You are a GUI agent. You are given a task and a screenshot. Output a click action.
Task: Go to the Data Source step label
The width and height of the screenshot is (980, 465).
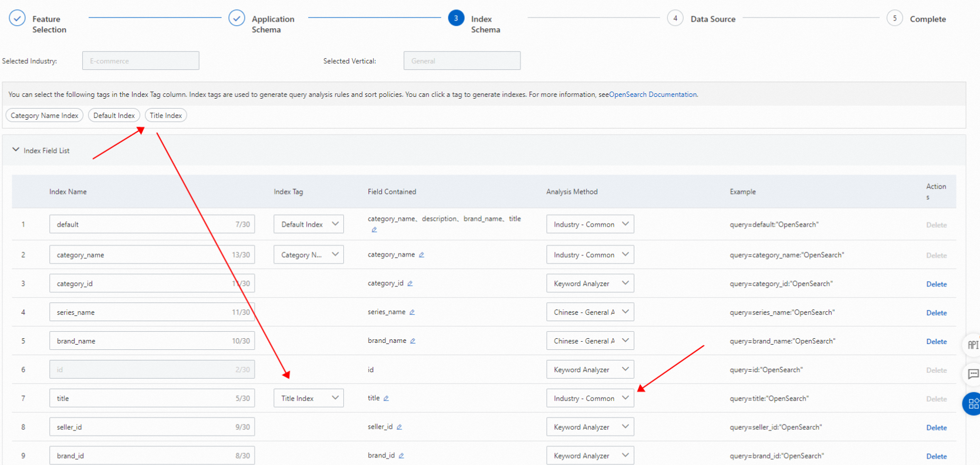click(713, 19)
